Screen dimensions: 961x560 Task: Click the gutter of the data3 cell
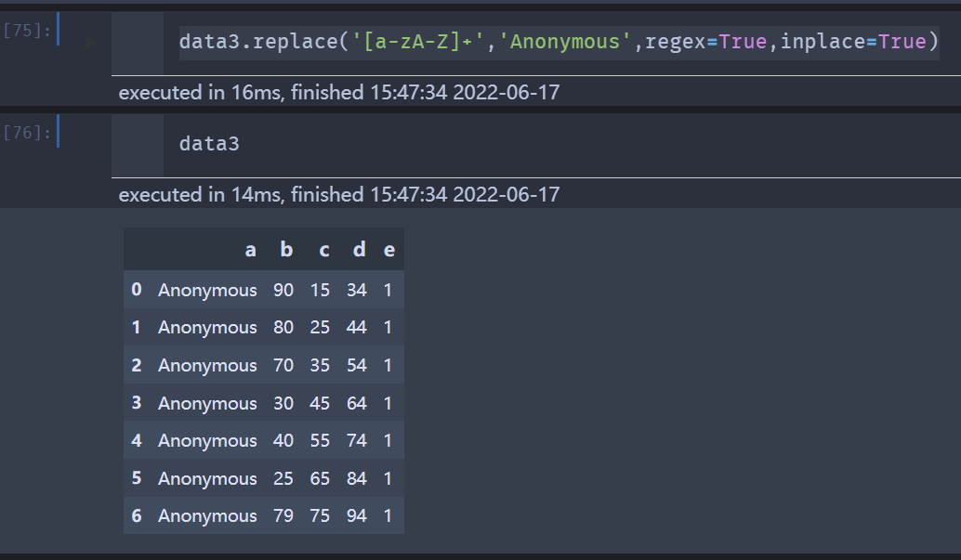click(x=138, y=146)
